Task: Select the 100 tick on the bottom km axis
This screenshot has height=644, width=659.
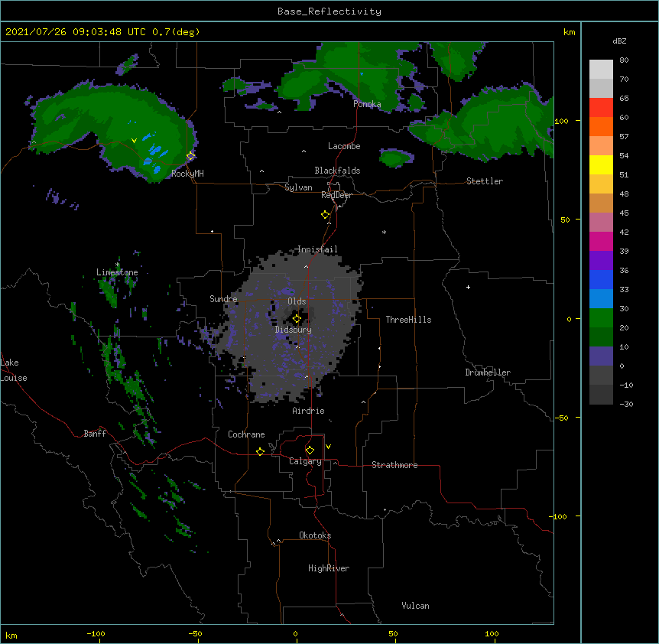Action: tap(492, 633)
